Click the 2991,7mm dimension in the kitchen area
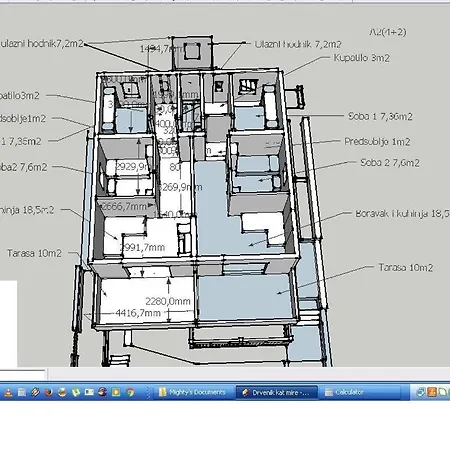The image size is (450, 450). [x=142, y=247]
